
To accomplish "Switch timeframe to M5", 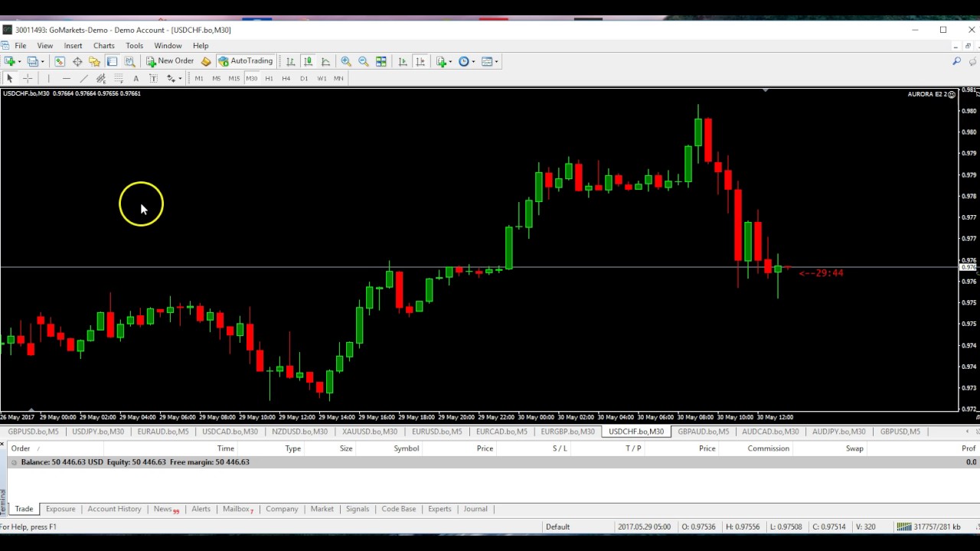I will point(216,78).
